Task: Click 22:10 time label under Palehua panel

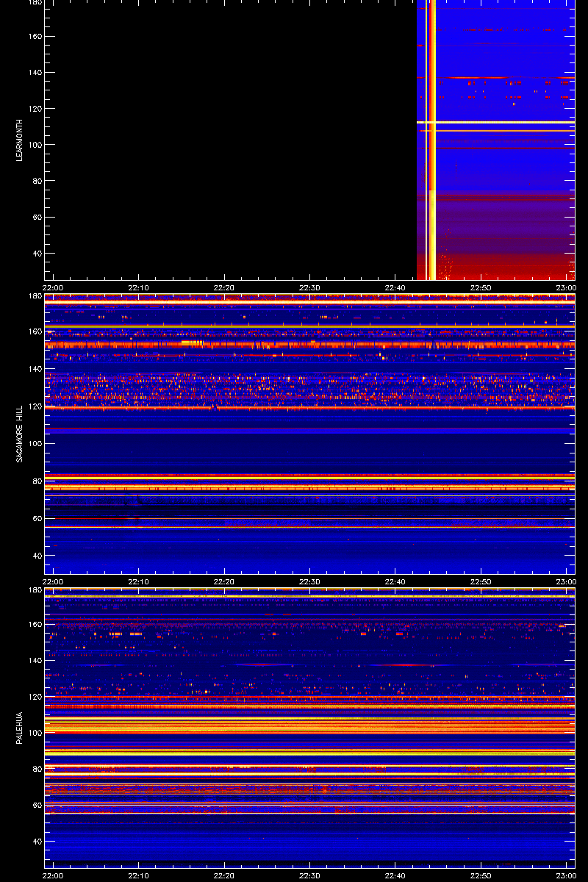Action: pyautogui.click(x=138, y=876)
